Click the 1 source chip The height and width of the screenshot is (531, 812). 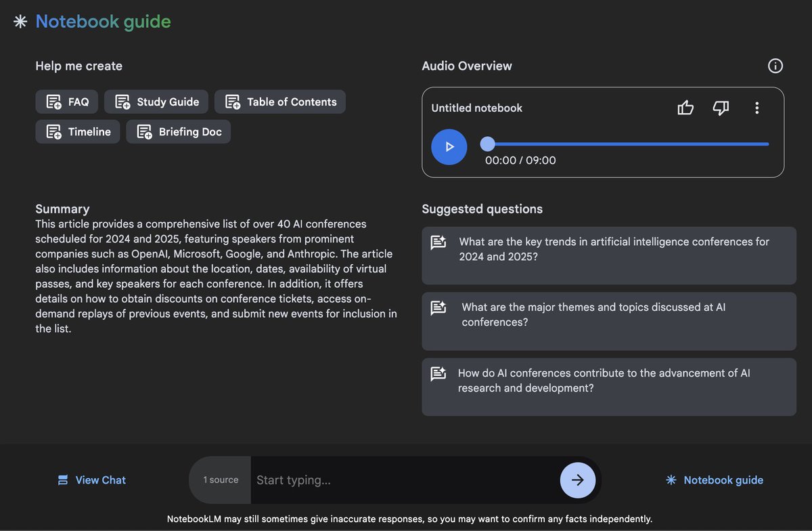221,480
